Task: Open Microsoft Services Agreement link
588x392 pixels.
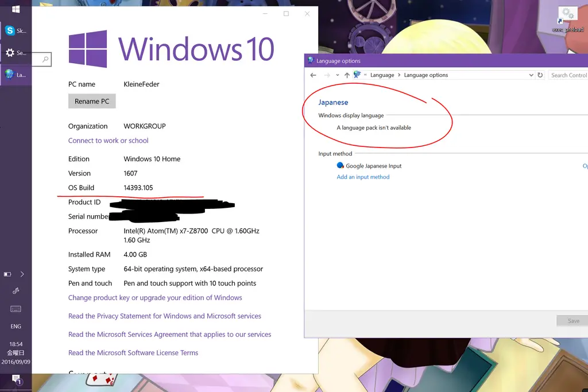Action: pyautogui.click(x=169, y=334)
